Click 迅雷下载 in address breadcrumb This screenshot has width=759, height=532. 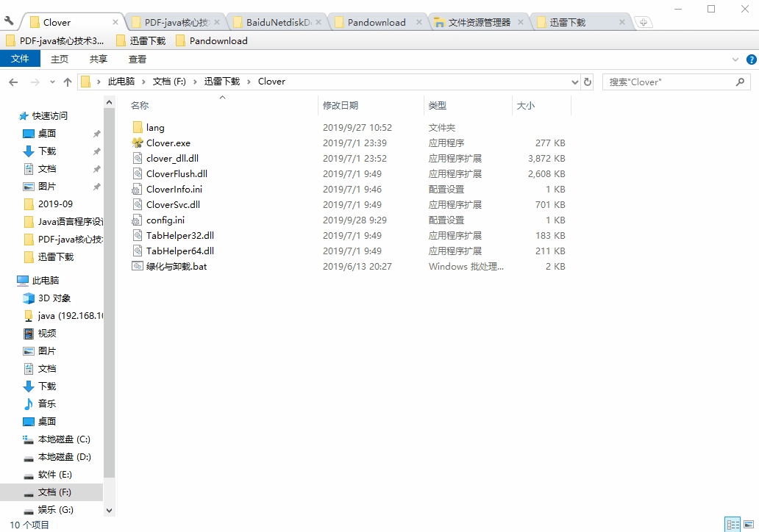pyautogui.click(x=222, y=82)
